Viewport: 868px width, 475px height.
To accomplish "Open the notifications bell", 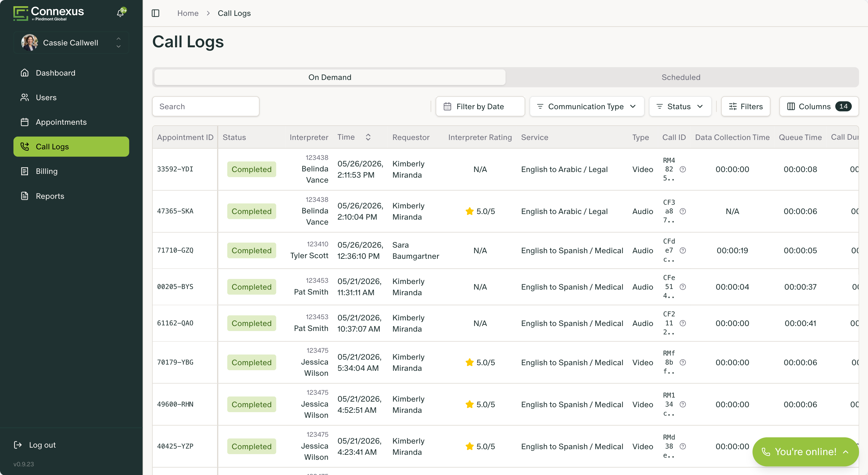I will (x=121, y=13).
